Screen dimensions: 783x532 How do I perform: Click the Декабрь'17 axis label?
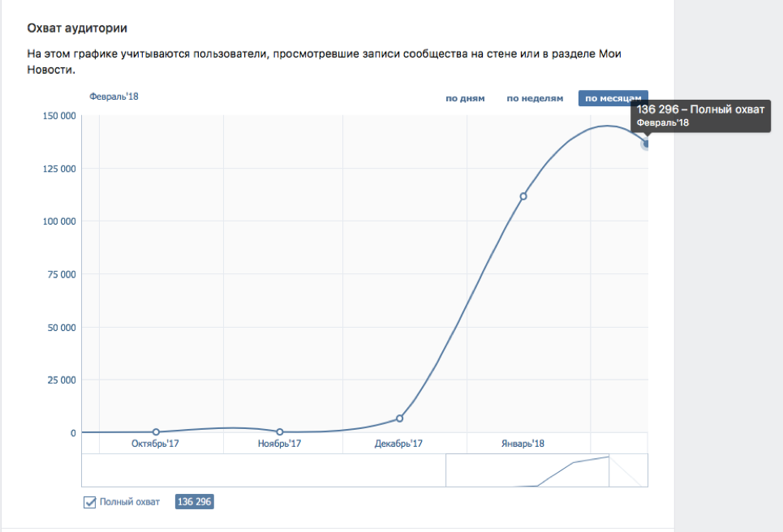pyautogui.click(x=400, y=444)
